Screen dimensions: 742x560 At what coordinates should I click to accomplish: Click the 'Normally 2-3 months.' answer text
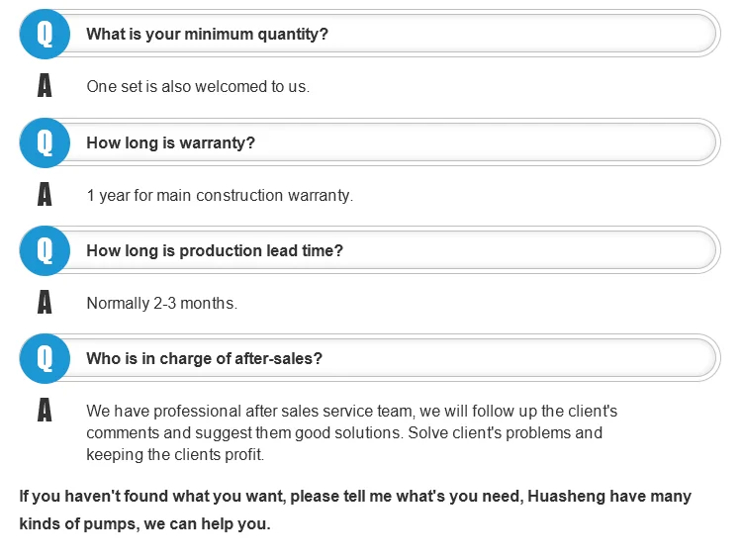pos(162,303)
